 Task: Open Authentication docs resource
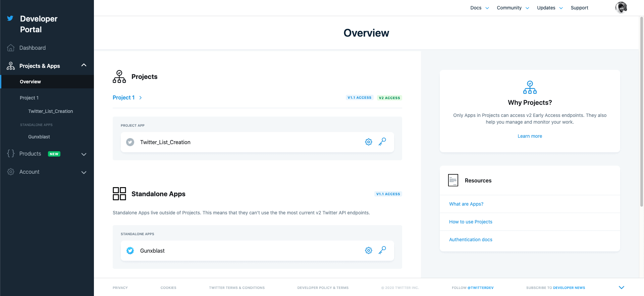click(x=471, y=240)
